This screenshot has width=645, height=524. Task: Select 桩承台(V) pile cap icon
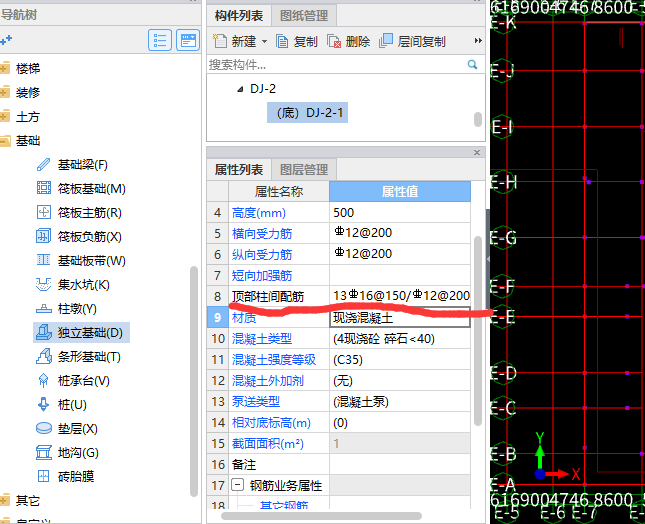[x=43, y=380]
